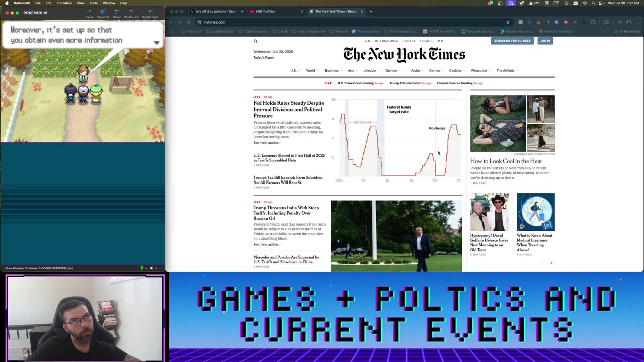The height and width of the screenshot is (362, 644).
Task: Open the Trump Threatens India tariffs story
Action: 286,213
